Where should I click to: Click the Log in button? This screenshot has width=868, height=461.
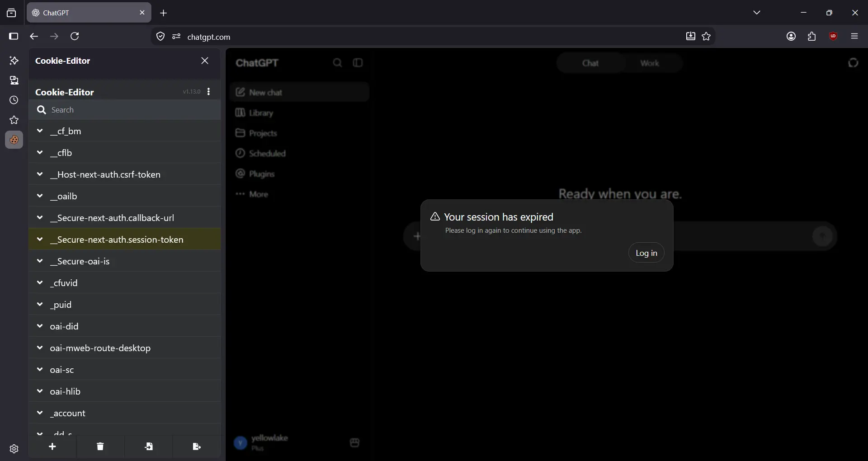pos(646,253)
